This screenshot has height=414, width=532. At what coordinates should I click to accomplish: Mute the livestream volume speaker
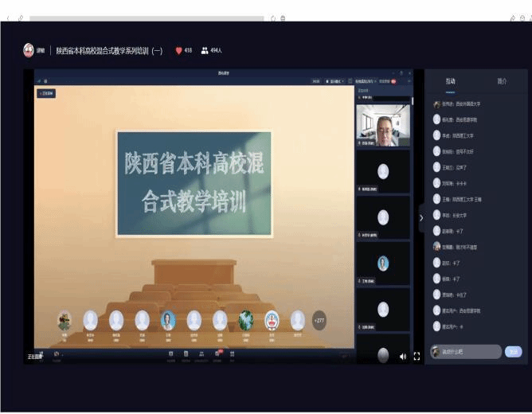coord(402,356)
